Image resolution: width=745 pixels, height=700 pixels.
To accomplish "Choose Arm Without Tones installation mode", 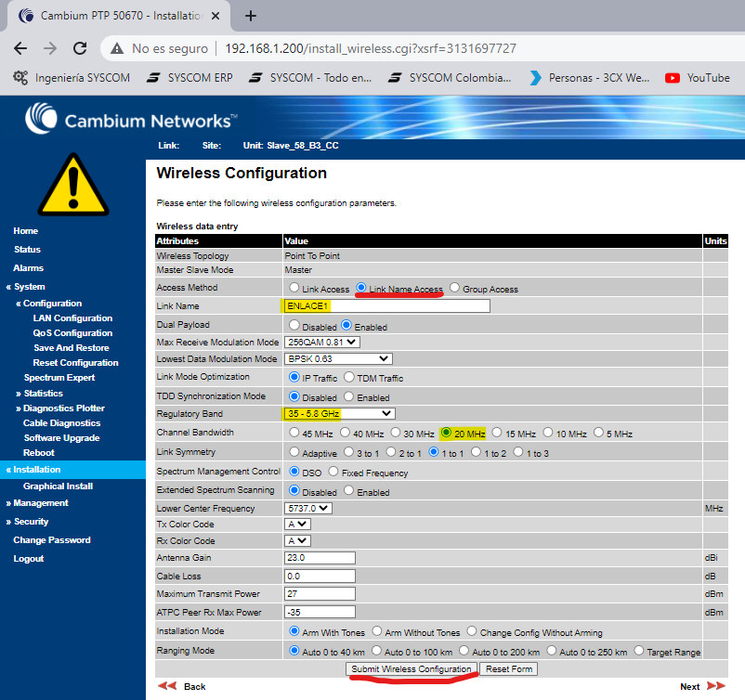I will pos(377,631).
